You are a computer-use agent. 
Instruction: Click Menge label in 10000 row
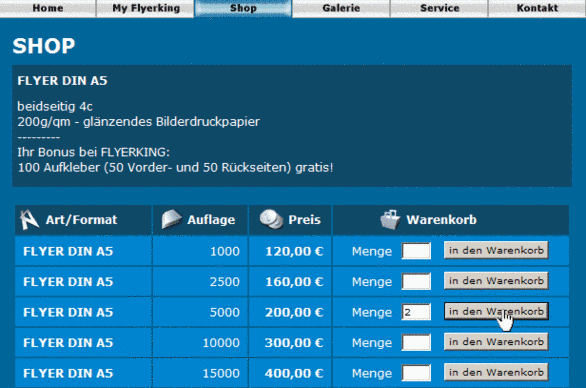pos(372,343)
